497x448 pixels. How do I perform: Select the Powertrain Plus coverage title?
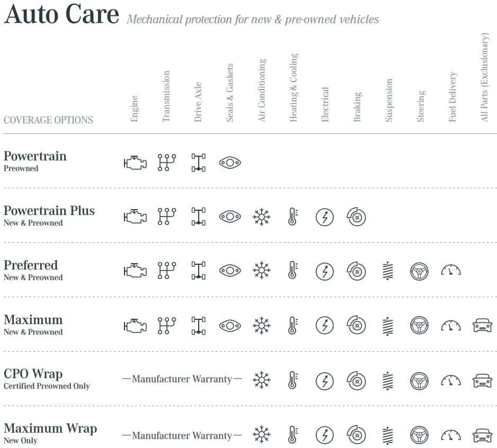coord(49,211)
